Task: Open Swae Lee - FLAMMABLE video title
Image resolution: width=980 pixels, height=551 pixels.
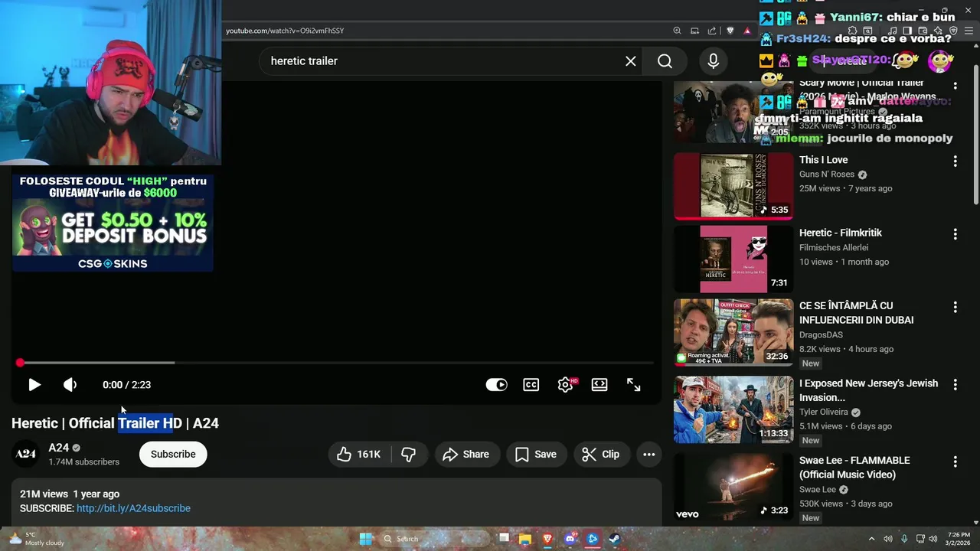Action: (854, 468)
